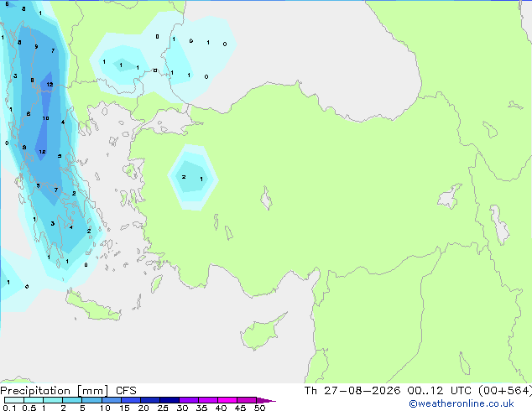532x411 pixels.
Task: Click the legend label '35'
Action: [x=201, y=408]
